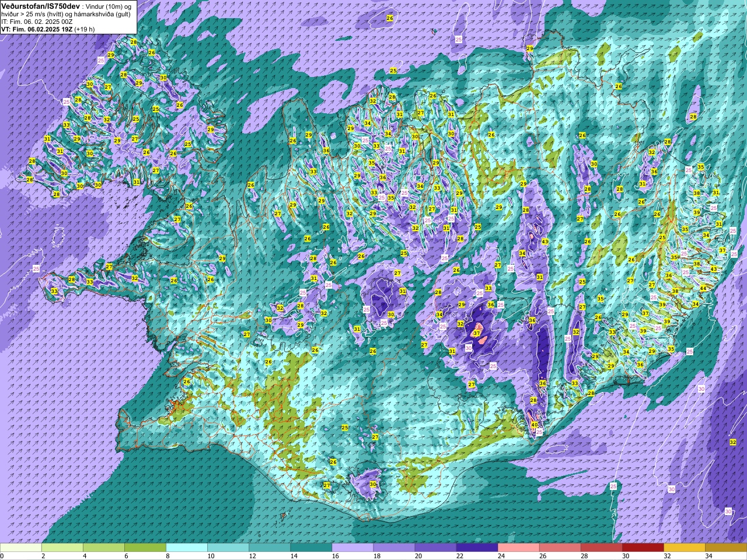Click the light green 2–4 legend swatch
The image size is (747, 560).
pyautogui.click(x=62, y=548)
